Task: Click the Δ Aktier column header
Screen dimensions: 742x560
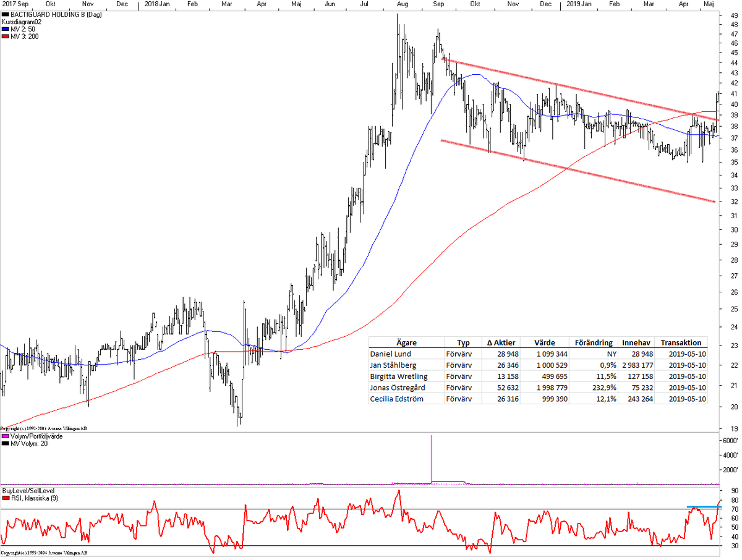Action: click(x=501, y=342)
